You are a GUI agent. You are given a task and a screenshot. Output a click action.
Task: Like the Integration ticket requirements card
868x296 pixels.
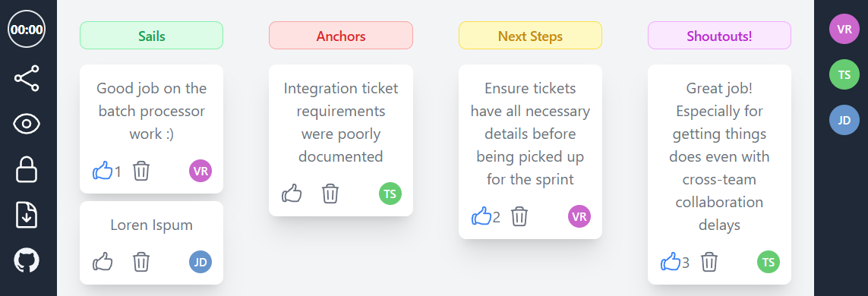(x=292, y=194)
